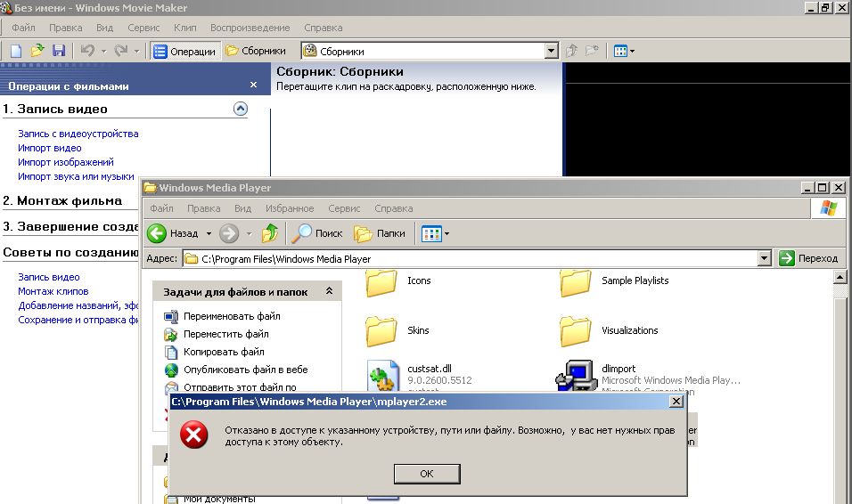Click the red error icon in dialog
The height and width of the screenshot is (504, 852).
194,435
